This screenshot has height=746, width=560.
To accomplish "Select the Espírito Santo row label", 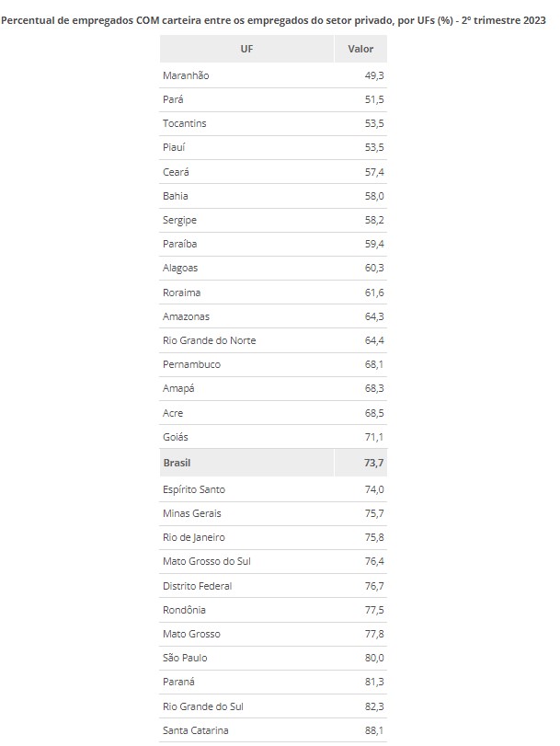I will pyautogui.click(x=193, y=489).
